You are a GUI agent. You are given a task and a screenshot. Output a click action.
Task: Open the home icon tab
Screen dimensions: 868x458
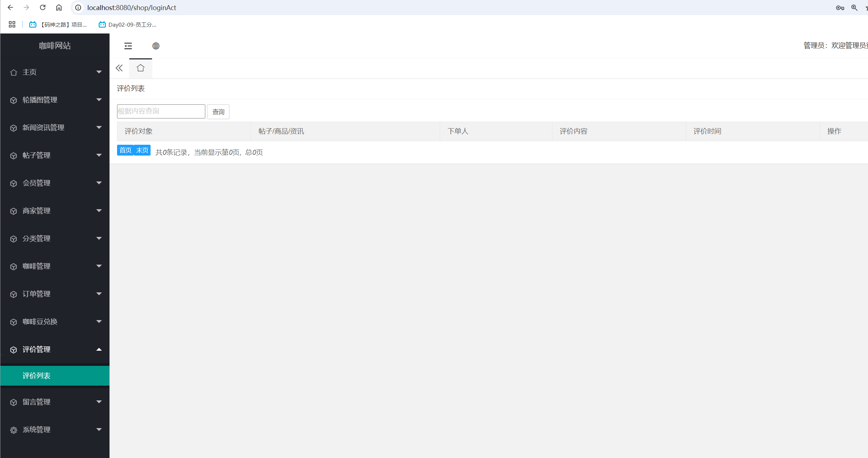coord(140,68)
